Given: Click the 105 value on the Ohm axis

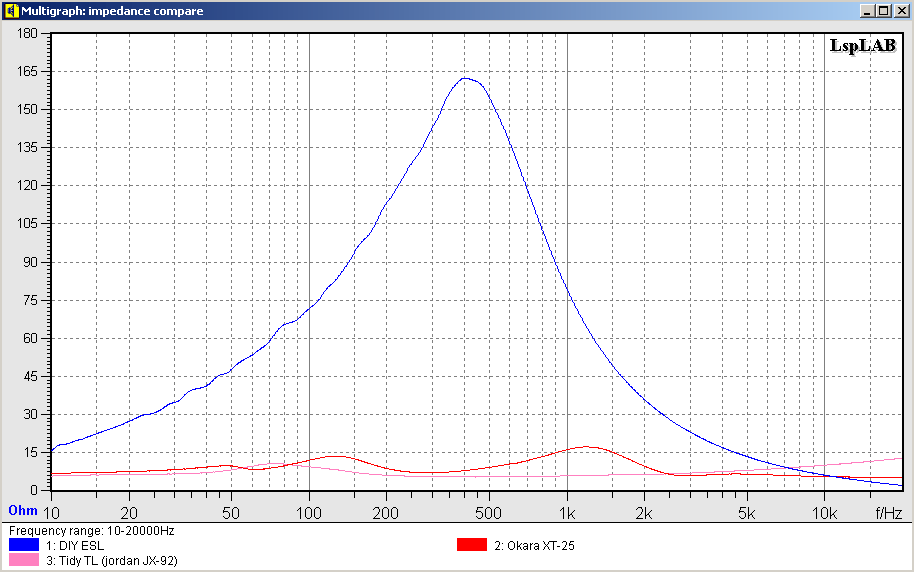Looking at the screenshot, I should click(27, 223).
